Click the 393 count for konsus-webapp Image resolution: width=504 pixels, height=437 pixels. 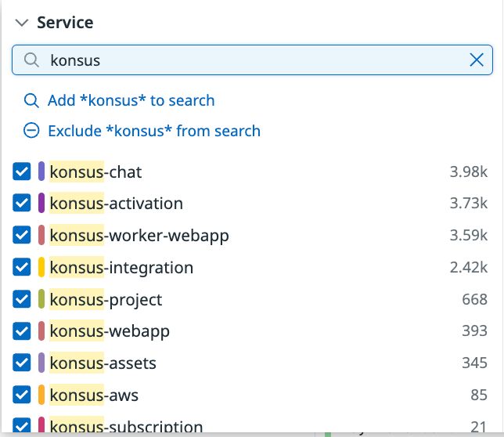[475, 331]
